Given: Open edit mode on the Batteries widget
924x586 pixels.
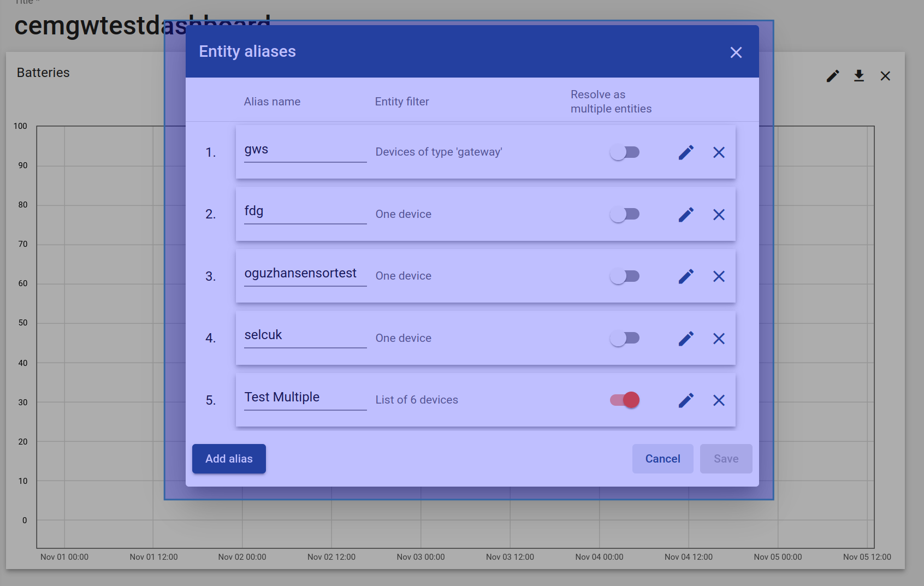Looking at the screenshot, I should pyautogui.click(x=832, y=76).
